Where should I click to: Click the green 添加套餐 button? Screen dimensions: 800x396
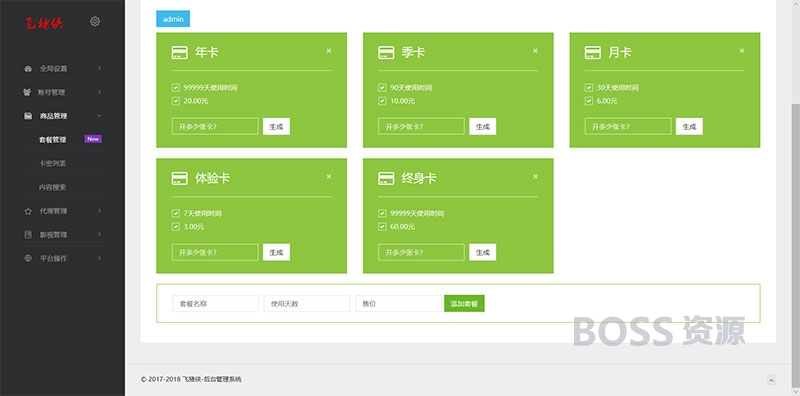[464, 303]
